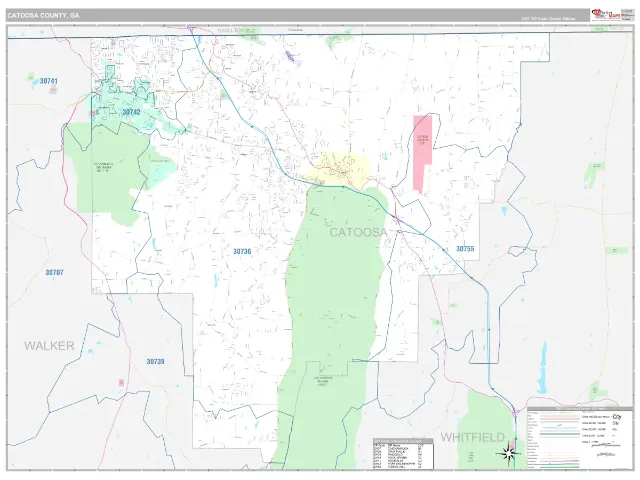Click the compass rose symbol

508,453
